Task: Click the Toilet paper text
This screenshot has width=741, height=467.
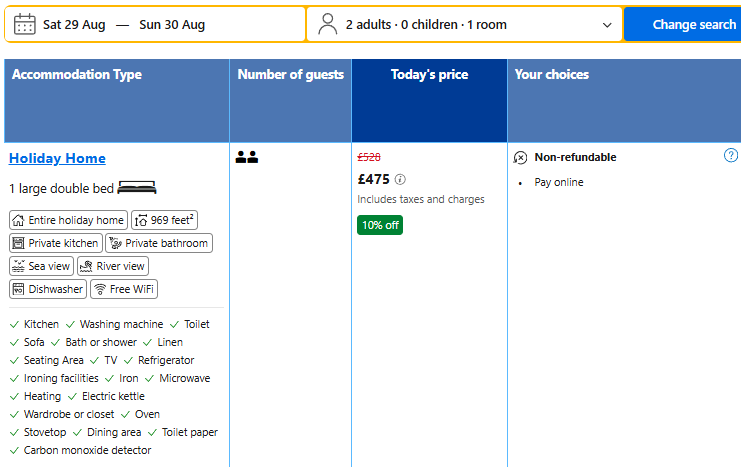Action: click(190, 432)
